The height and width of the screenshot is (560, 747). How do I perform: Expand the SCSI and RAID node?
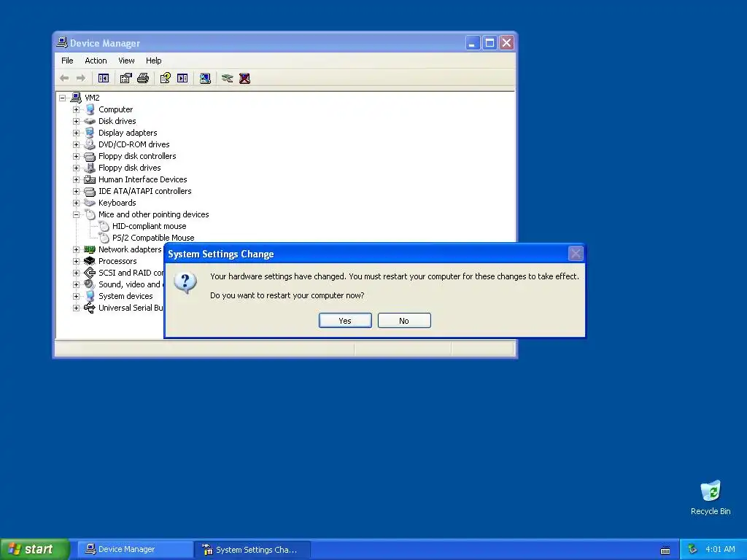pyautogui.click(x=76, y=273)
